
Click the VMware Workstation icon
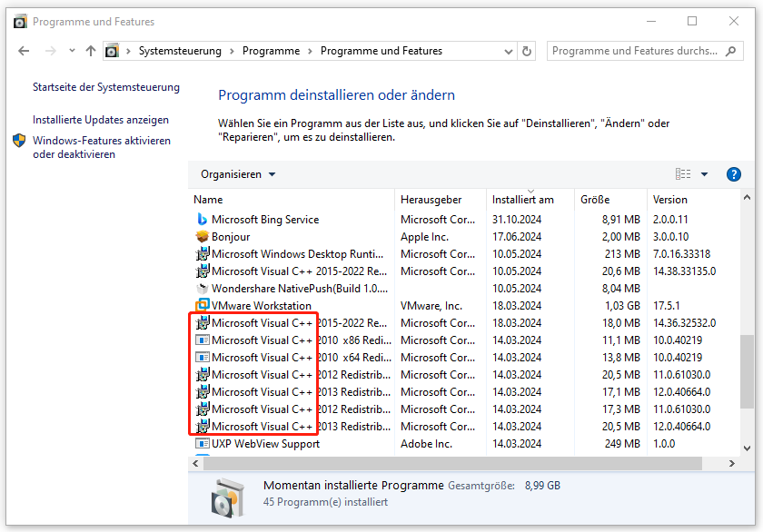click(x=202, y=306)
